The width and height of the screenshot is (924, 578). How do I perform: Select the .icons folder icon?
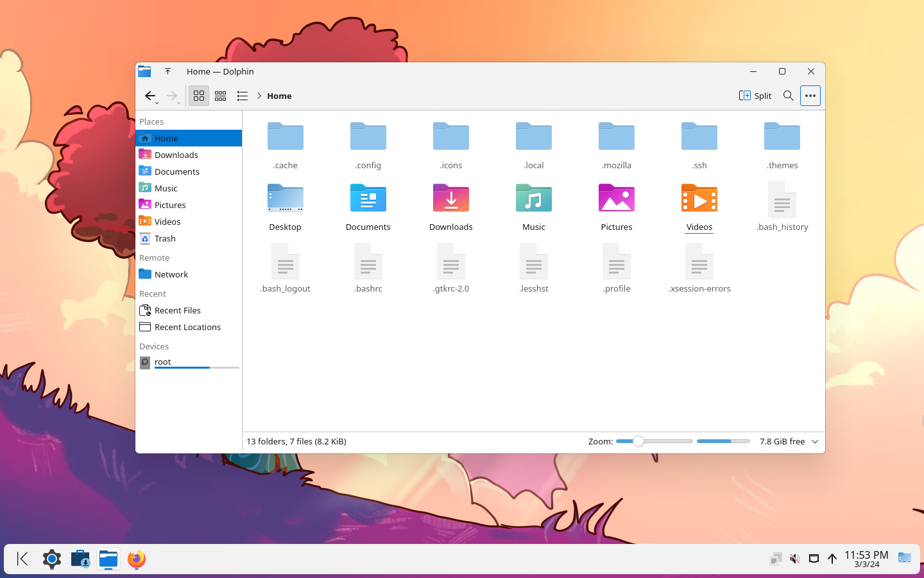[450, 136]
